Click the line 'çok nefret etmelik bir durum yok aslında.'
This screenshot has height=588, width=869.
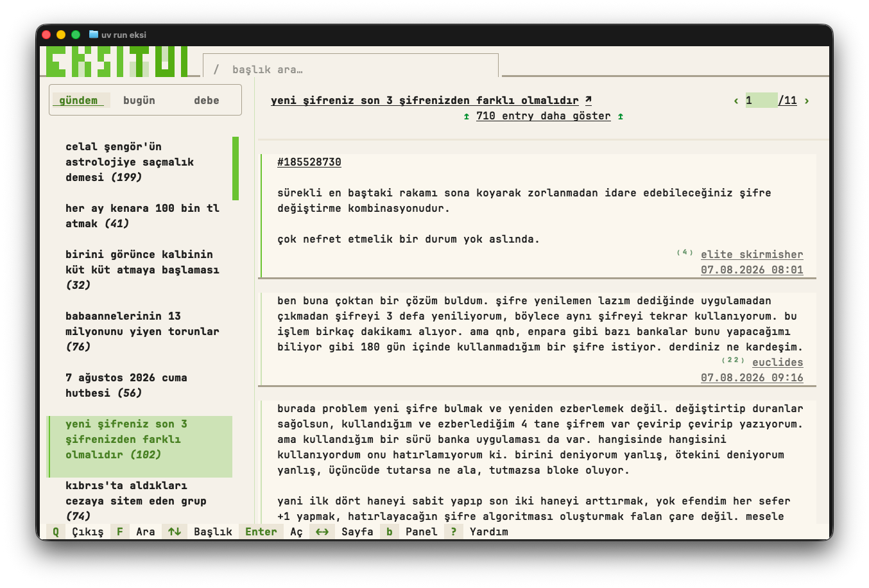pyautogui.click(x=408, y=239)
